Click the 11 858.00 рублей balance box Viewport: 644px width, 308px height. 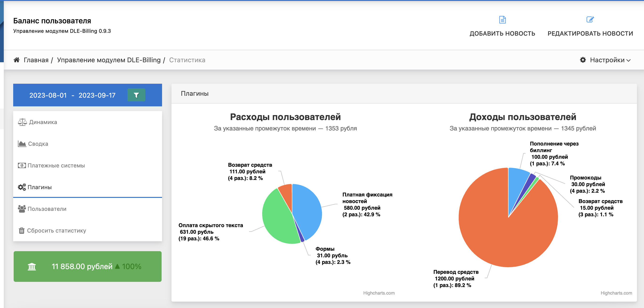87,266
